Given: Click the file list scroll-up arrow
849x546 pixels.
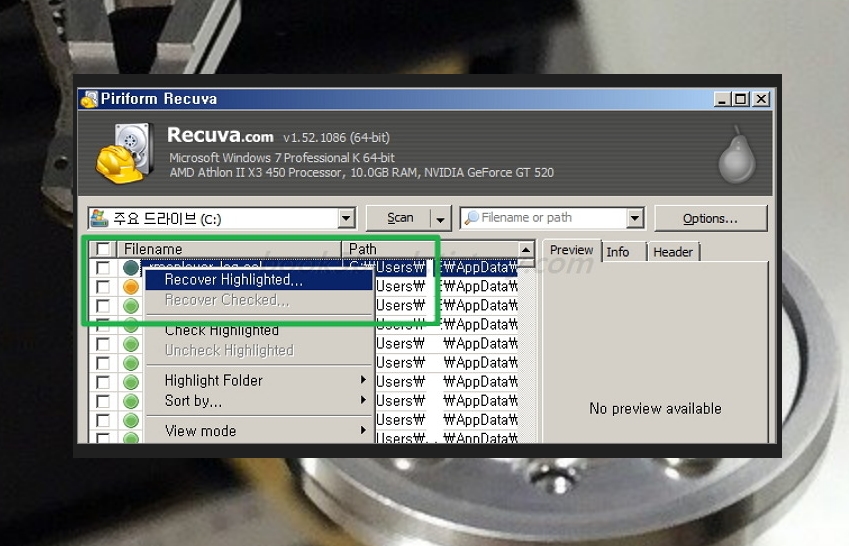Looking at the screenshot, I should click(526, 249).
